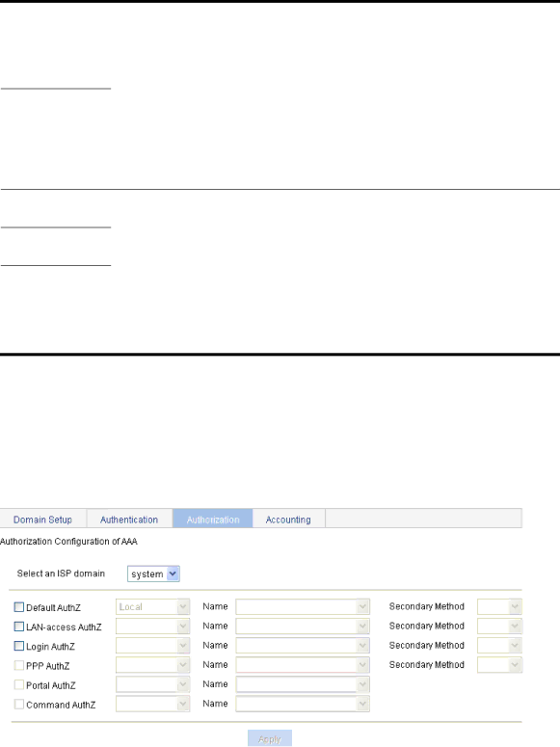
Task: Check the Command AuthZ checkbox
Action: tap(19, 705)
